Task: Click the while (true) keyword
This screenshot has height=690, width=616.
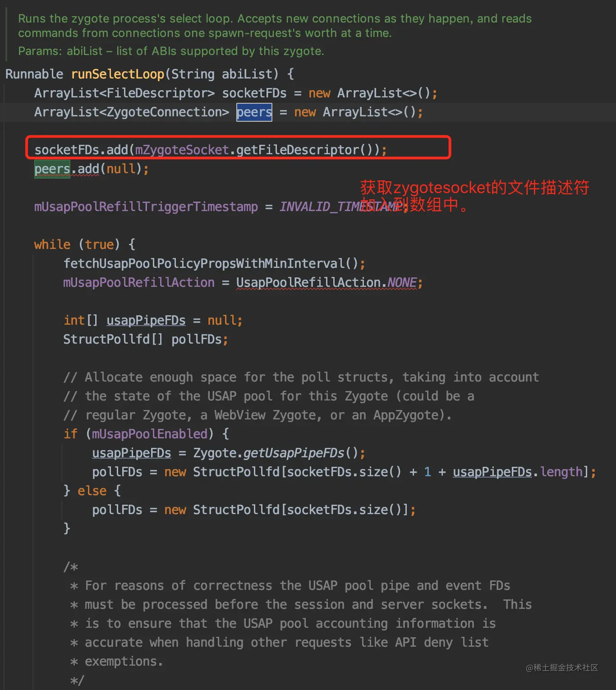Action: coord(52,244)
